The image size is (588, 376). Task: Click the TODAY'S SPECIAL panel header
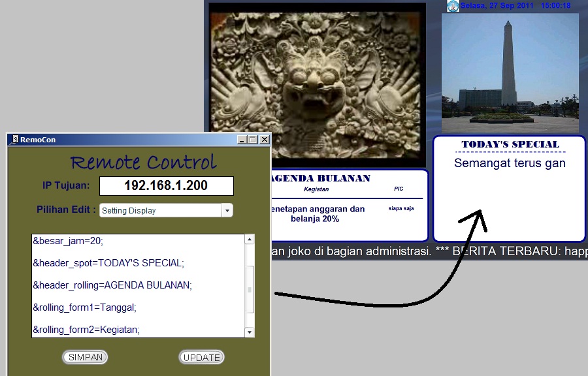[x=510, y=144]
